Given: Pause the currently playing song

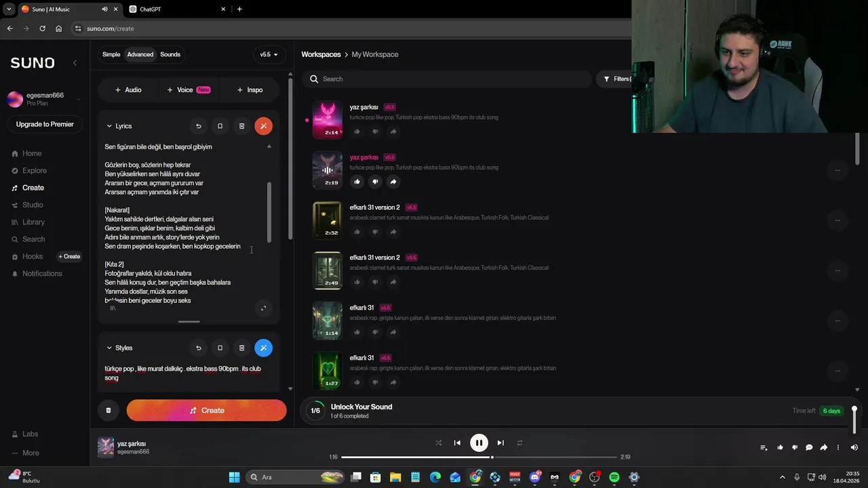Looking at the screenshot, I should tap(479, 443).
